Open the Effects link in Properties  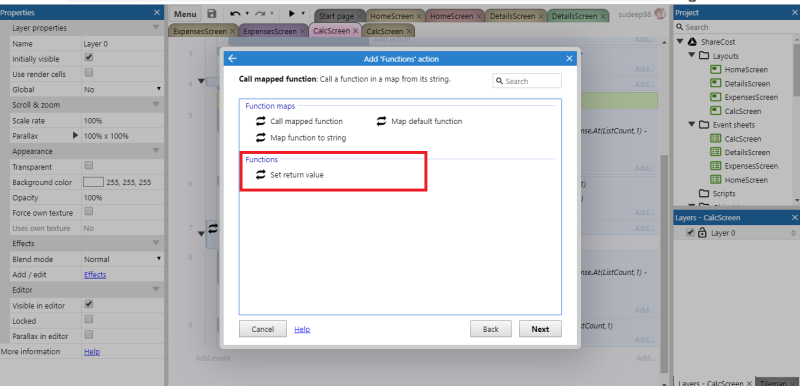(95, 274)
